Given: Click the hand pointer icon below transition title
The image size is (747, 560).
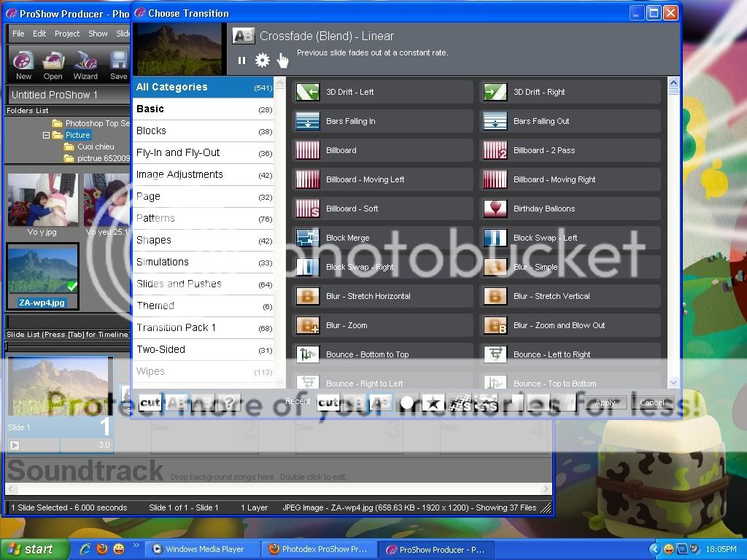Looking at the screenshot, I should tap(282, 61).
